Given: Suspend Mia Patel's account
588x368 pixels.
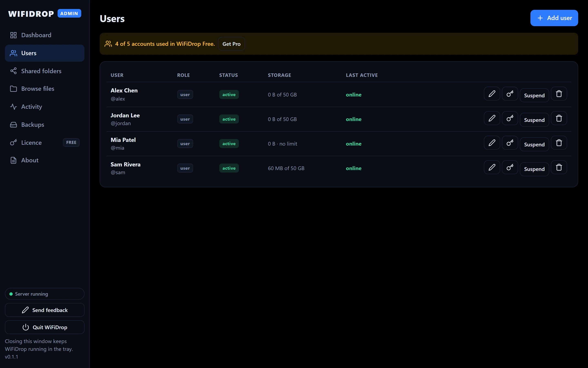Looking at the screenshot, I should [x=534, y=145].
